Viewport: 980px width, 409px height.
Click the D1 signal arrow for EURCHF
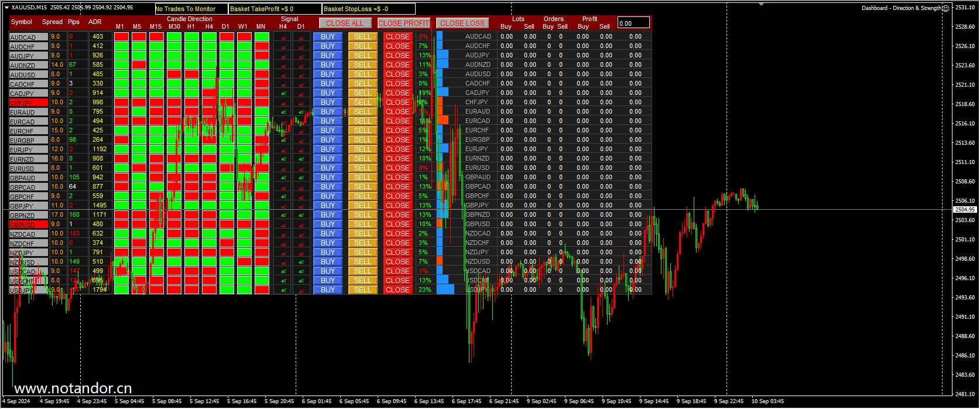[x=301, y=131]
